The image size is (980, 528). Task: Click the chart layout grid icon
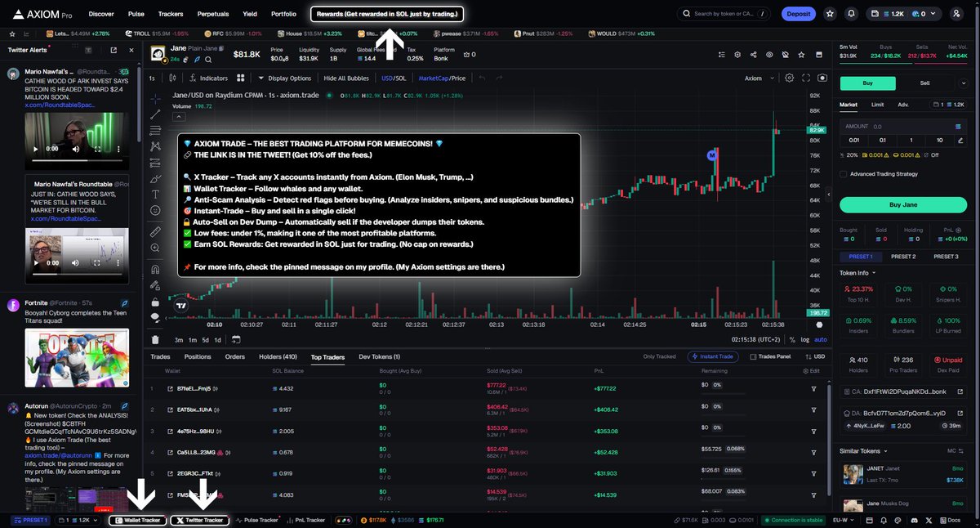[x=240, y=78]
